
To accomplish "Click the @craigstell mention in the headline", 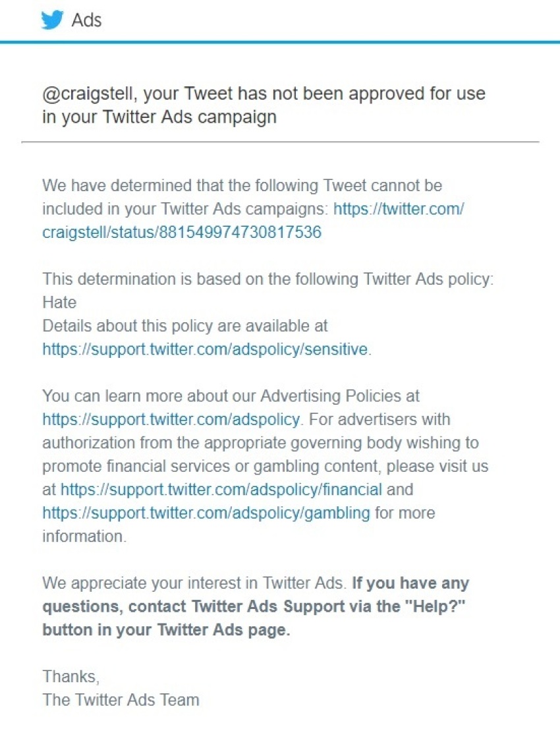I will [89, 94].
